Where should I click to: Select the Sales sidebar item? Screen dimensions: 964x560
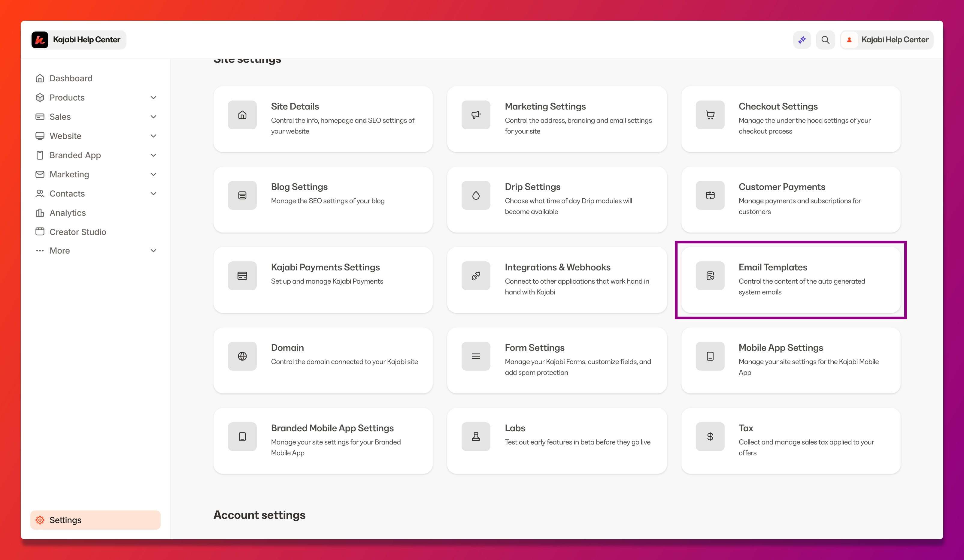point(95,116)
